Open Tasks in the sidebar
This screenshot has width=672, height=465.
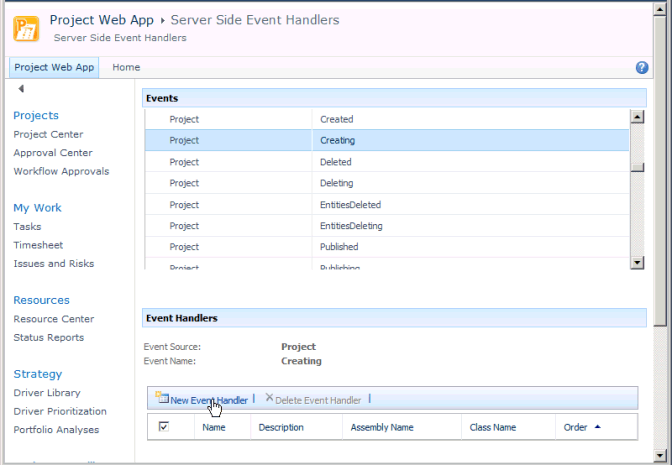[27, 226]
